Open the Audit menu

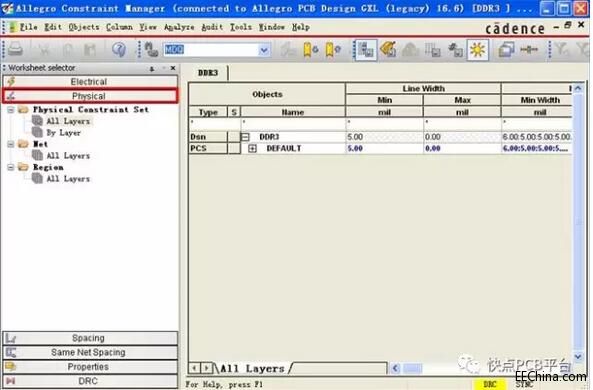[x=212, y=27]
